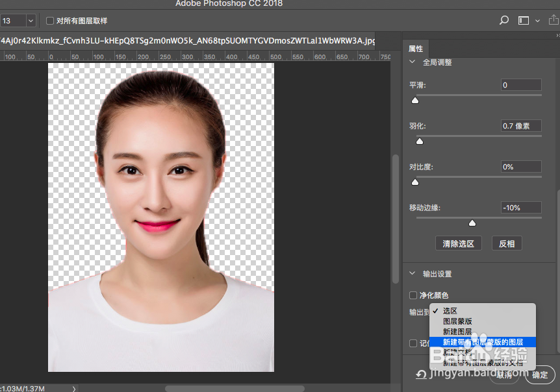
Task: Choose 新建带有图层蒙版的文档 option
Action: pyautogui.click(x=483, y=363)
